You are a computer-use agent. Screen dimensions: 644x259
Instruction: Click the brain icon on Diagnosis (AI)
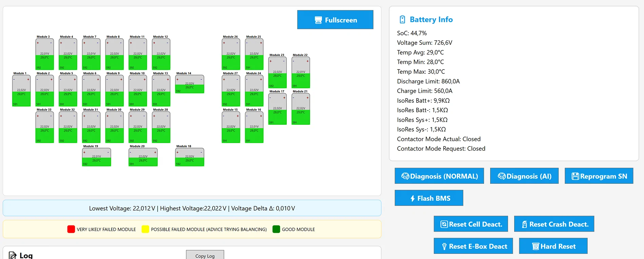(502, 176)
